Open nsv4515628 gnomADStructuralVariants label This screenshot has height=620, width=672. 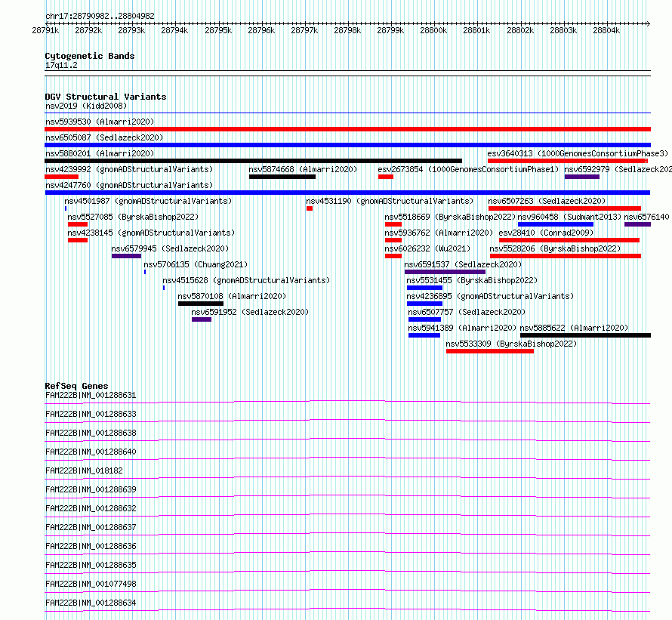tap(246, 280)
